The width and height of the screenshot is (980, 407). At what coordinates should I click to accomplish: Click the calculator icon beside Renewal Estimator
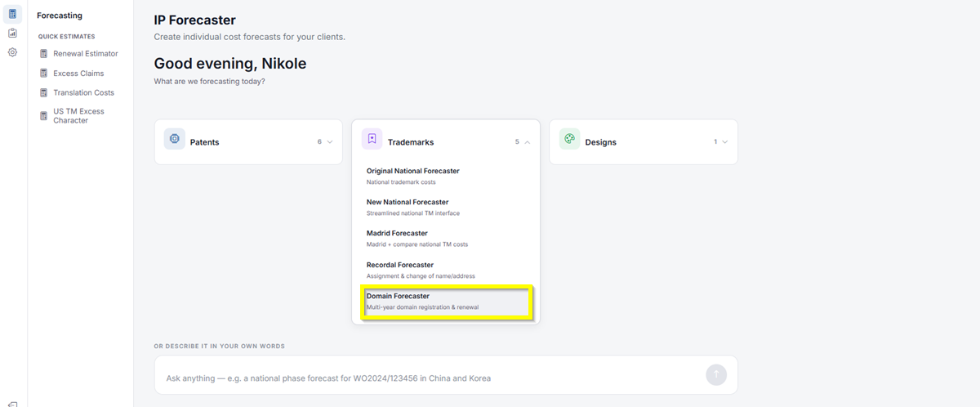(x=44, y=54)
